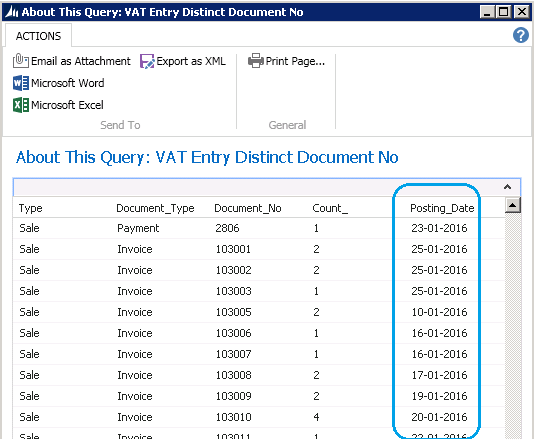Click the Document_Type column header
The image size is (534, 439).
155,208
